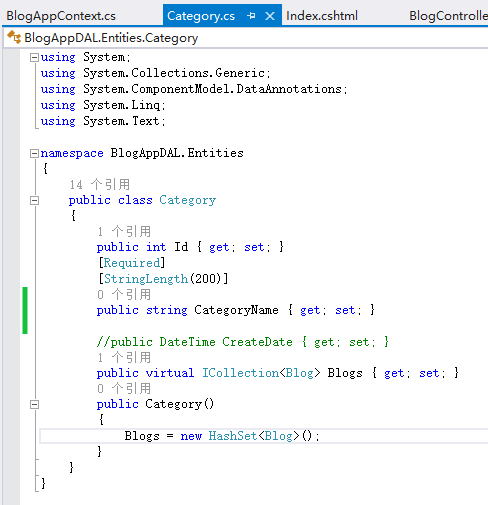
Task: Collapse the public class Category block
Action: [34, 201]
